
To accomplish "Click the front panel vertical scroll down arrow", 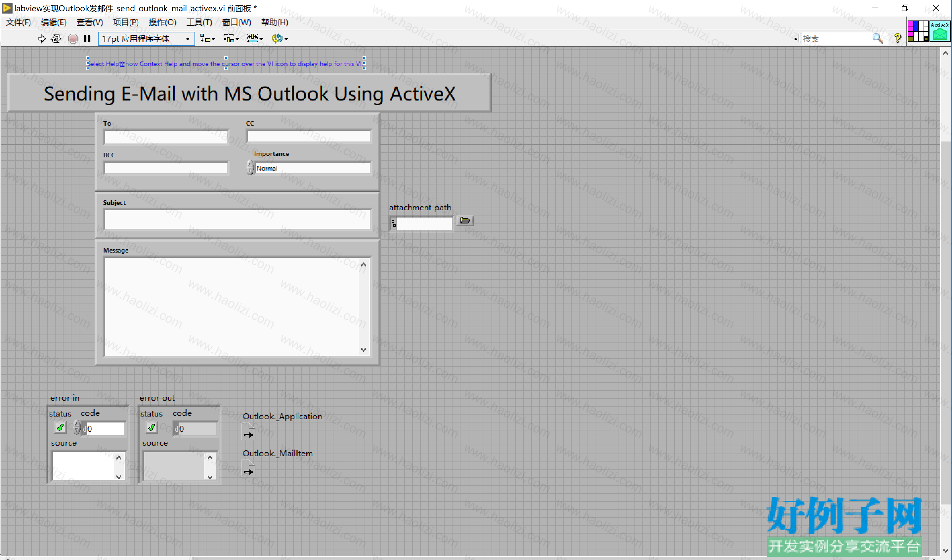I will (946, 550).
